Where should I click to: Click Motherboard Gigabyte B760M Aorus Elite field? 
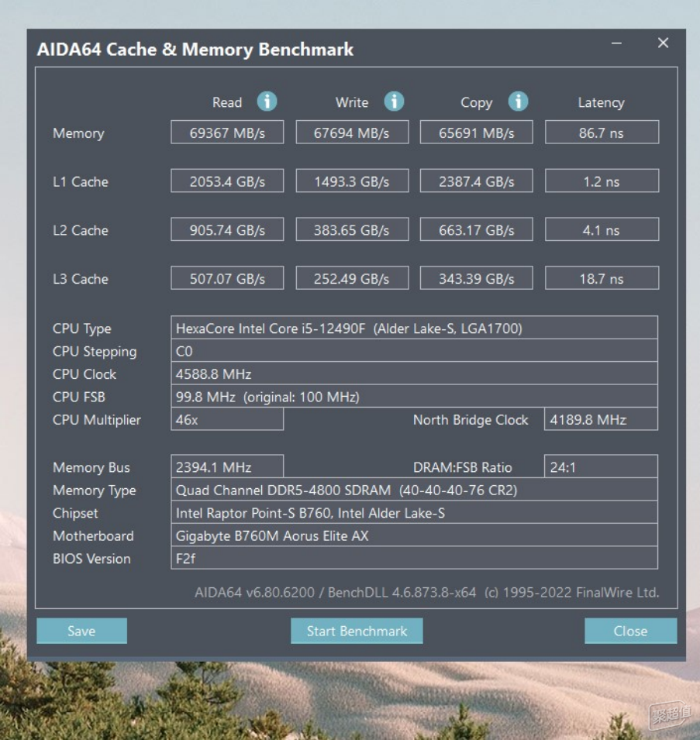[x=414, y=535]
